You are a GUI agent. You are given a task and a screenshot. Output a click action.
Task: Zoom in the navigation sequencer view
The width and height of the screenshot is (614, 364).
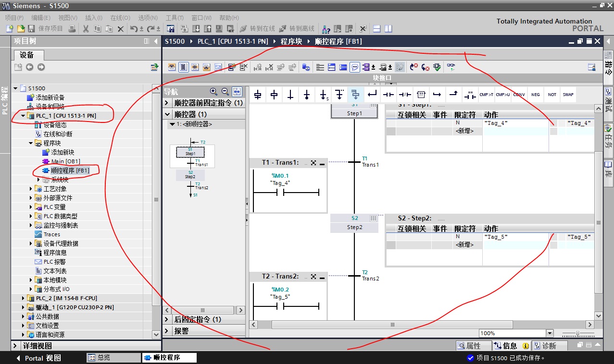click(213, 91)
